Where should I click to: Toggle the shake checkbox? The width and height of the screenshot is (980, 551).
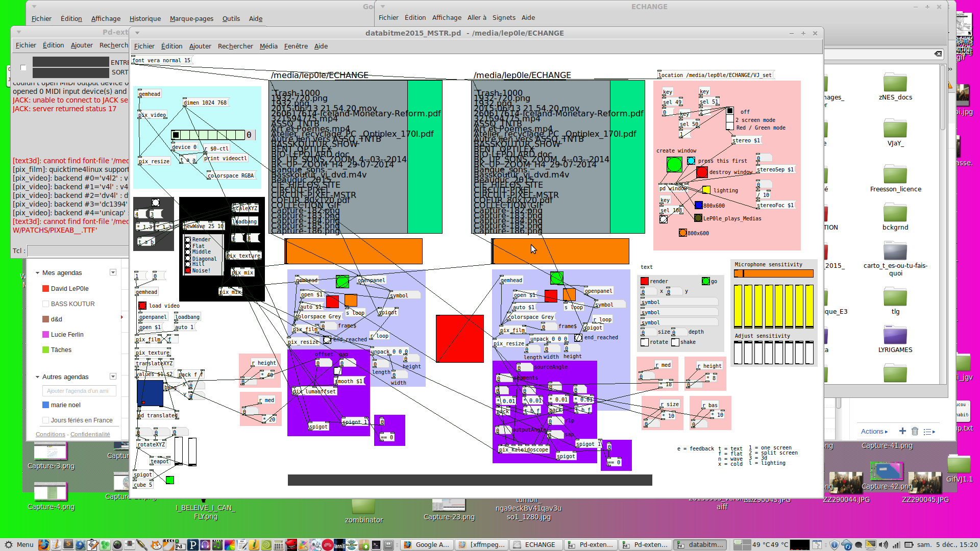[675, 342]
